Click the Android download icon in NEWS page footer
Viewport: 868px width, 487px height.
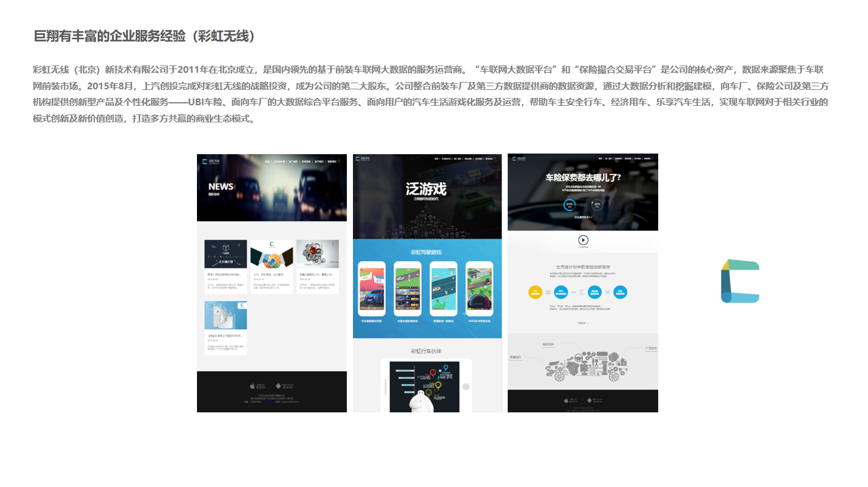[x=278, y=386]
